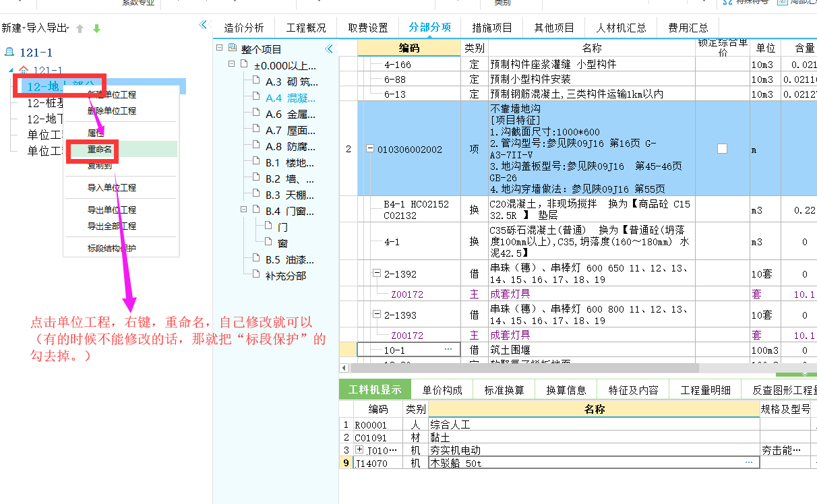817x504 pixels.
Task: Collapse the B.4 门窗 tree node
Action: (x=244, y=210)
